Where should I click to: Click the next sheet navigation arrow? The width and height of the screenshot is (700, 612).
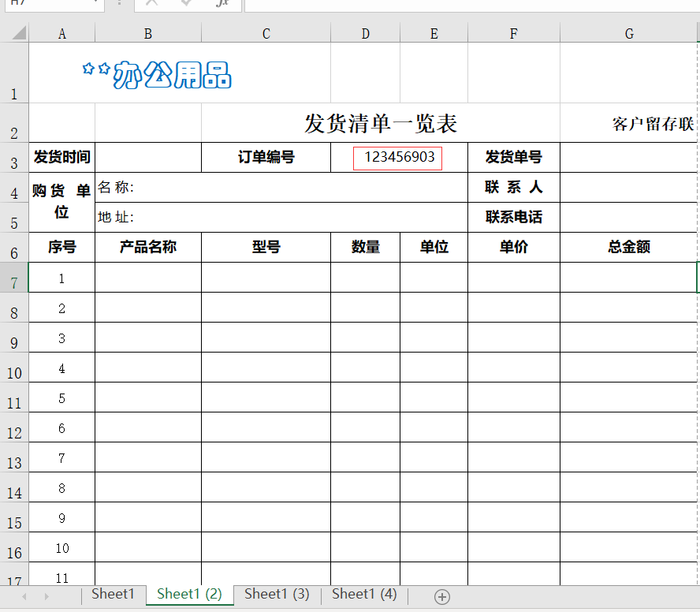(x=47, y=597)
